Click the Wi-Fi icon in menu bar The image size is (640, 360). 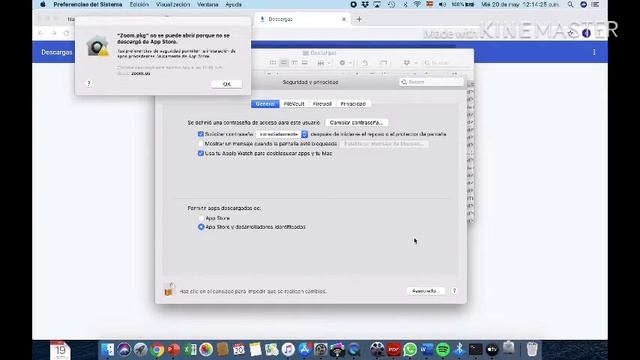[417, 4]
